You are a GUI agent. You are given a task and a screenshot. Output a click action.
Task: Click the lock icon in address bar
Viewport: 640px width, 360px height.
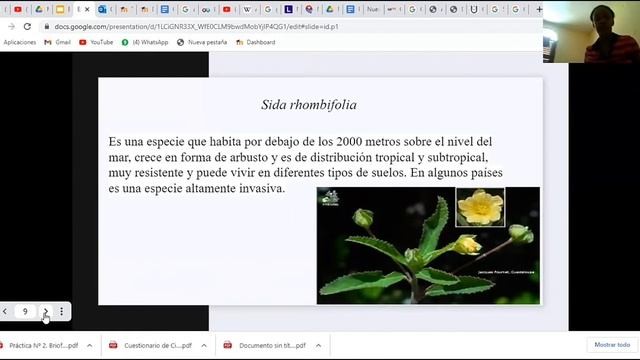tap(47, 27)
